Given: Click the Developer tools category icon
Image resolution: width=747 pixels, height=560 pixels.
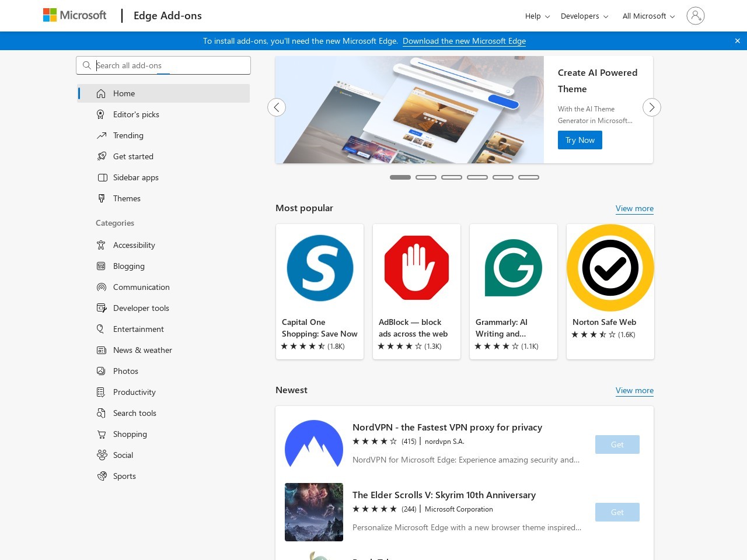Looking at the screenshot, I should click(102, 308).
